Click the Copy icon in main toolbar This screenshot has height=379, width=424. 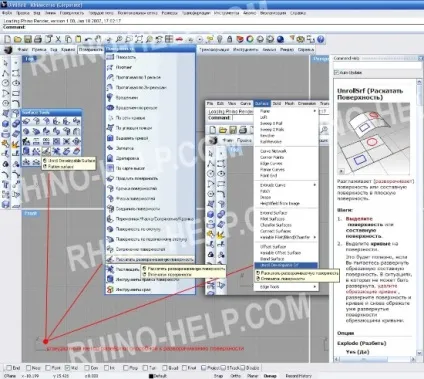tap(68, 39)
